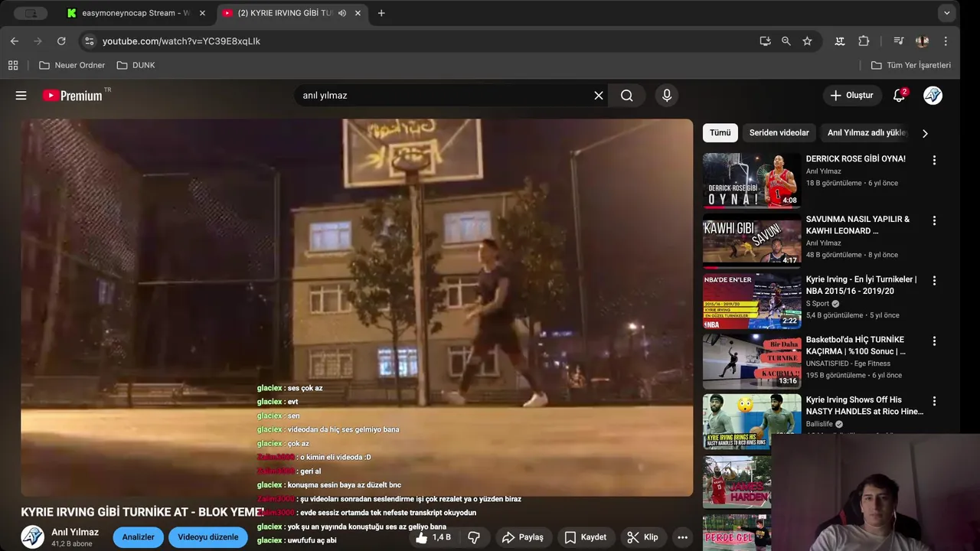The image size is (980, 551).
Task: Click the Videoyu düzenle button
Action: pos(208,537)
